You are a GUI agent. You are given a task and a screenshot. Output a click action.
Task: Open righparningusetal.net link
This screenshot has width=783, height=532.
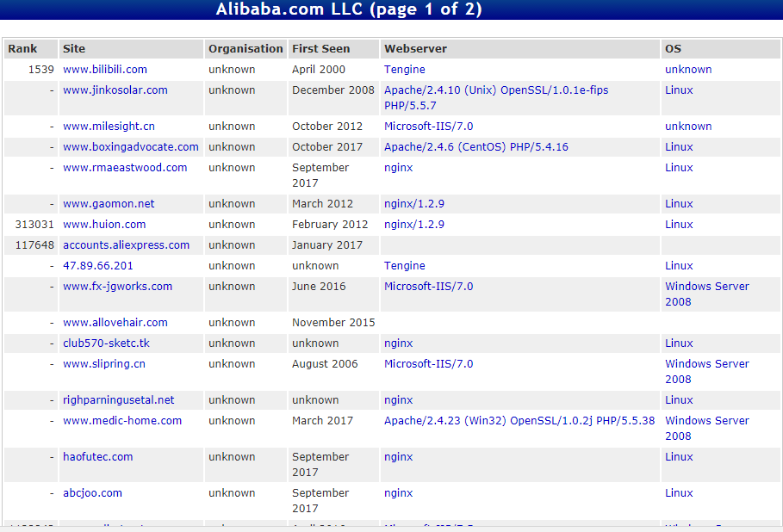pyautogui.click(x=118, y=400)
